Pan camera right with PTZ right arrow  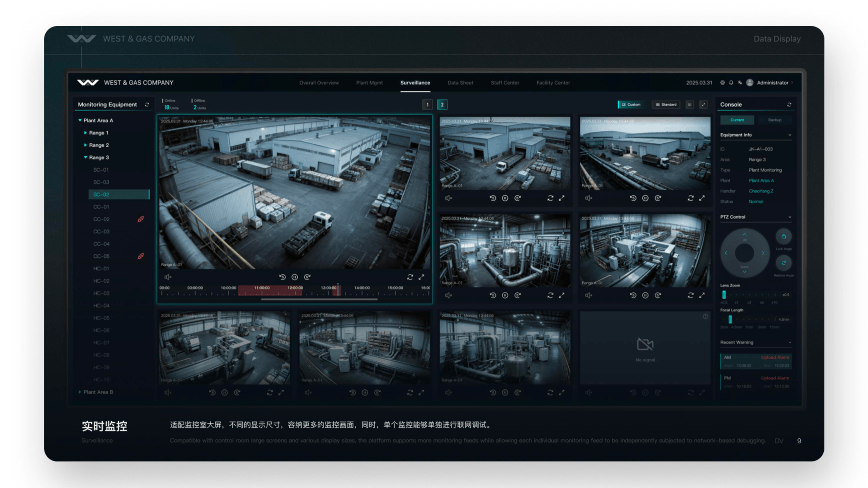pos(763,253)
